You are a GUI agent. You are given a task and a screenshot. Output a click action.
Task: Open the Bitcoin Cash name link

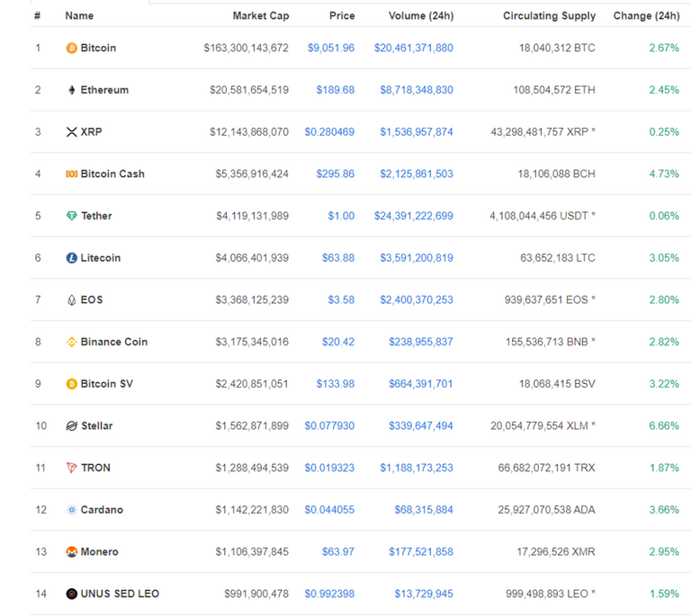pos(112,174)
